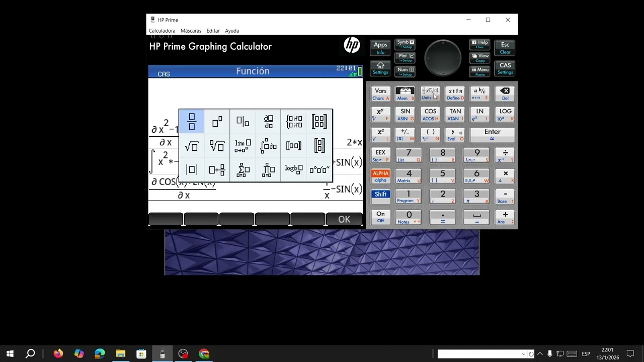Open the Editar menu
This screenshot has width=644, height=362.
pyautogui.click(x=213, y=31)
